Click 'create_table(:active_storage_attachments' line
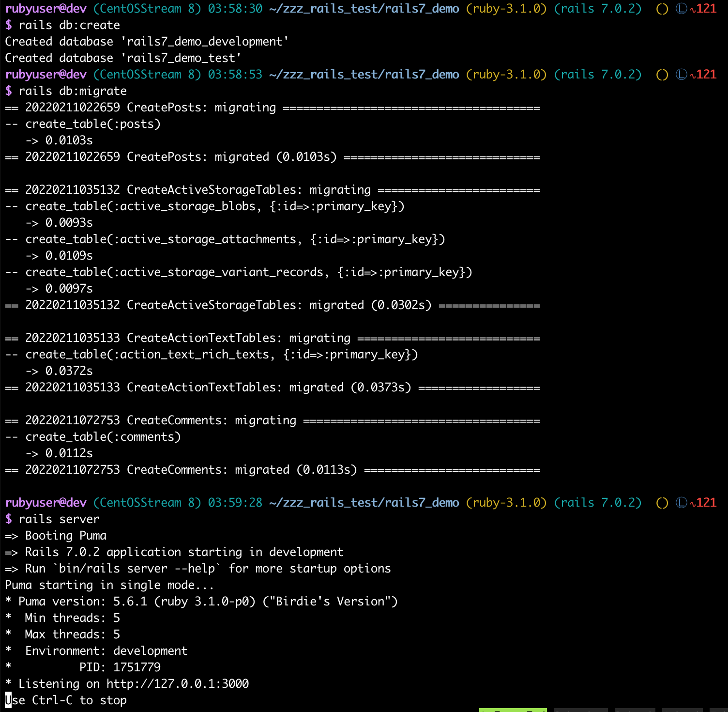The image size is (728, 712). 225,239
